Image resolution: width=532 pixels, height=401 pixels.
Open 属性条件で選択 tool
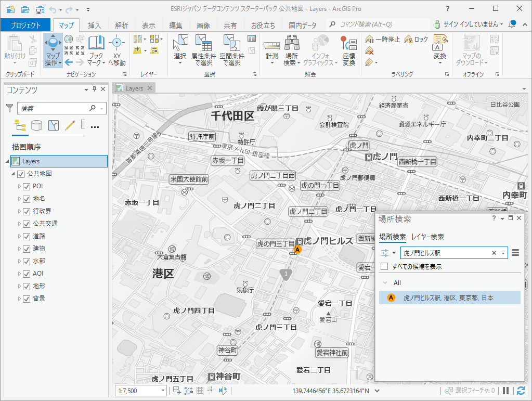pyautogui.click(x=203, y=44)
